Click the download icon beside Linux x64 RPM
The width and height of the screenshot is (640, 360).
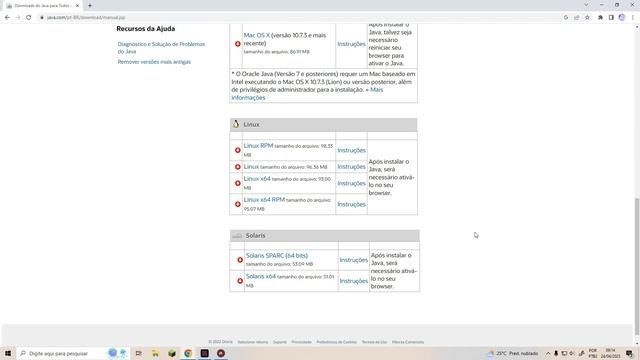tap(238, 204)
